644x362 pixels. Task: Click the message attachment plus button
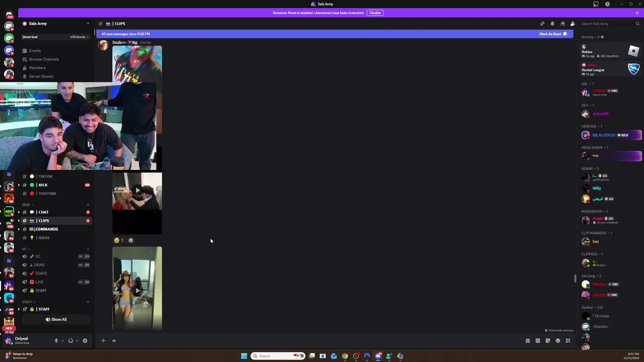click(x=103, y=340)
